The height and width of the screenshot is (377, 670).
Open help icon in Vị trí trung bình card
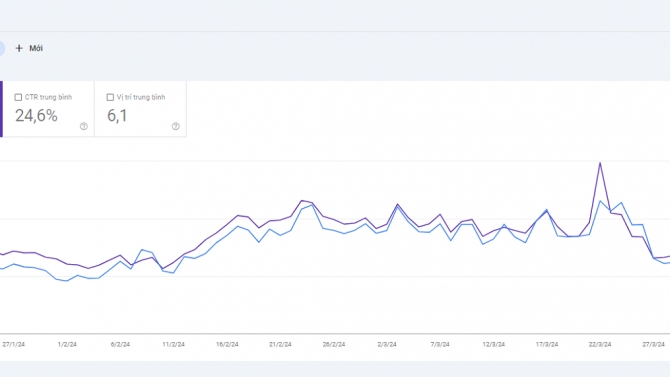coord(176,126)
